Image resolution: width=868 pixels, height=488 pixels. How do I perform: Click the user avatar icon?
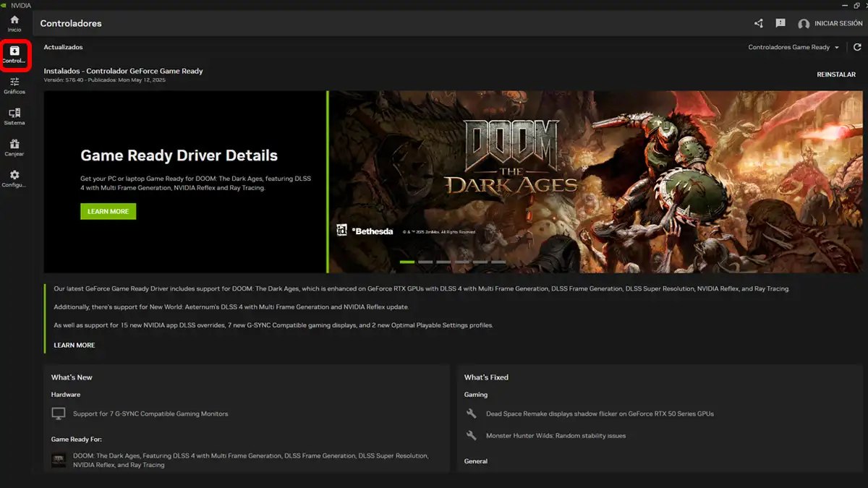(x=804, y=24)
